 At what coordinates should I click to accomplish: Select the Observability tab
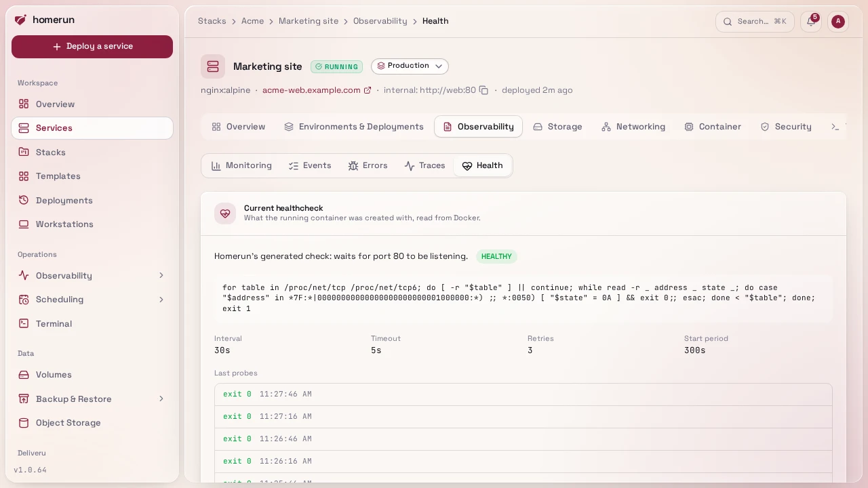tap(478, 127)
